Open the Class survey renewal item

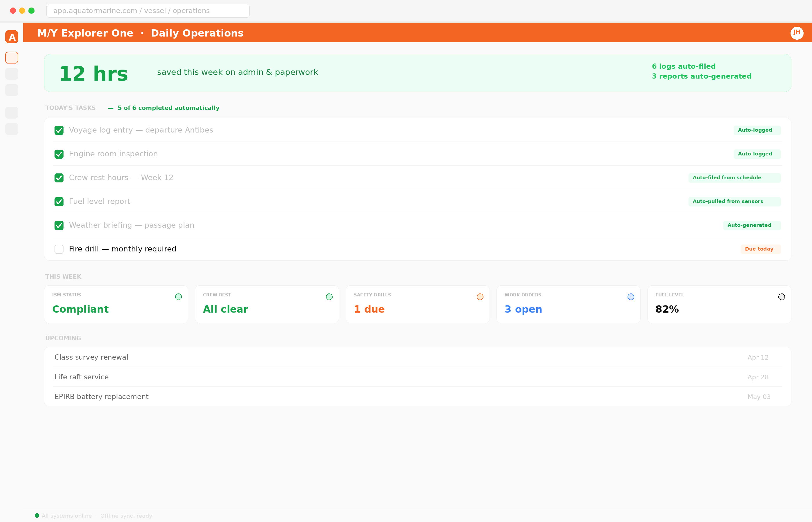click(x=92, y=357)
